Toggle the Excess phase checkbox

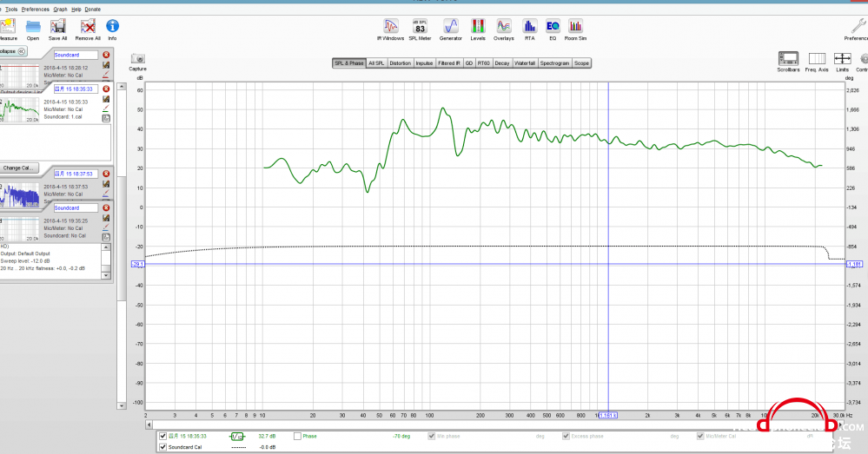(566, 437)
